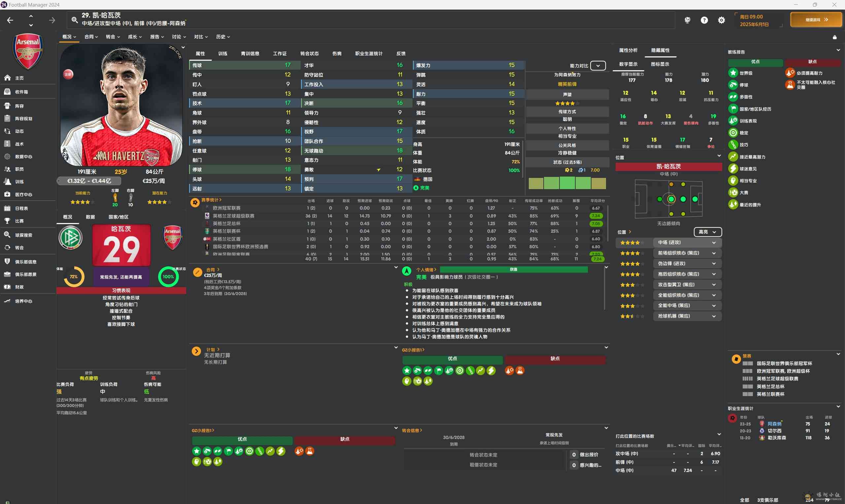Open the 主页 home icon in sidebar
Image resolution: width=845 pixels, height=504 pixels.
7,78
